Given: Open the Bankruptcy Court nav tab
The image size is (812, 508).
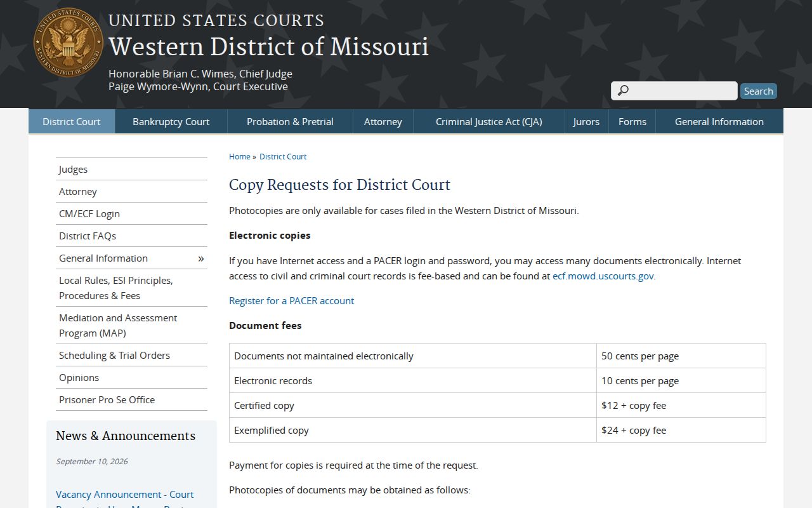Looking at the screenshot, I should (171, 121).
